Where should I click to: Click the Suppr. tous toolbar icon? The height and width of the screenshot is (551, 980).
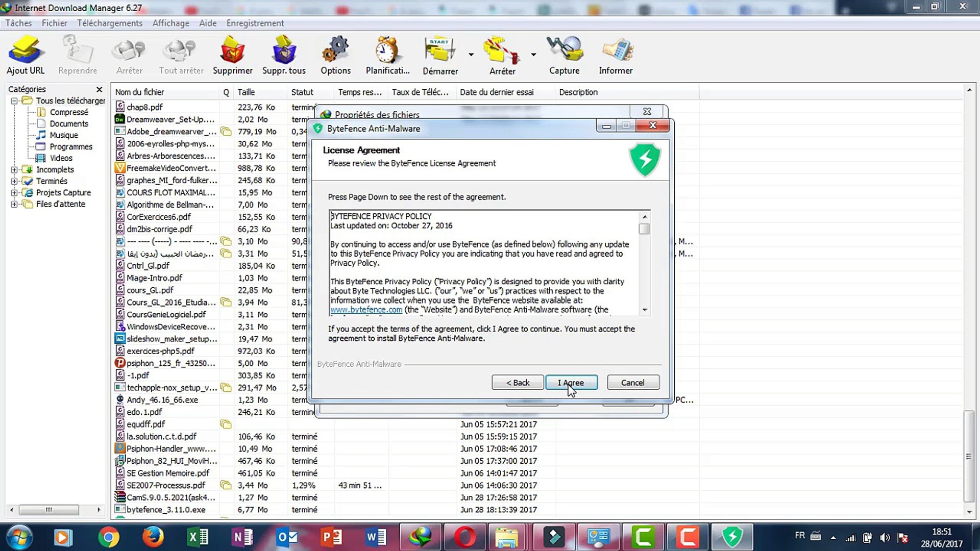[284, 55]
